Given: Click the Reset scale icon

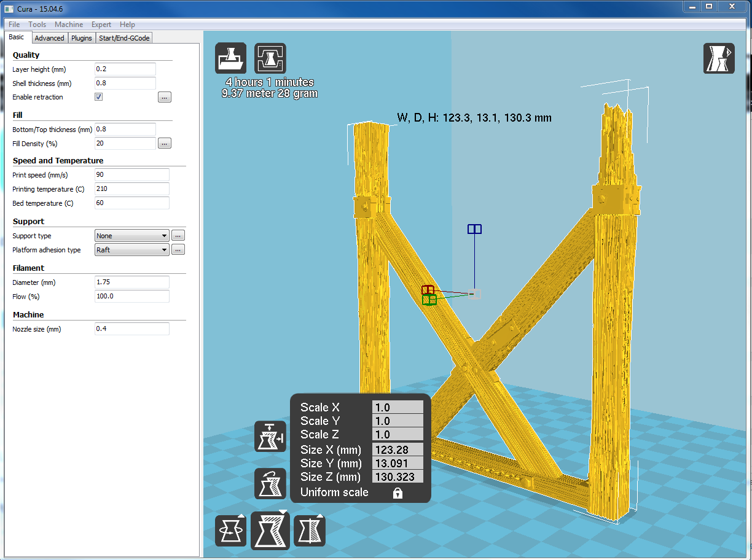Looking at the screenshot, I should point(270,484).
